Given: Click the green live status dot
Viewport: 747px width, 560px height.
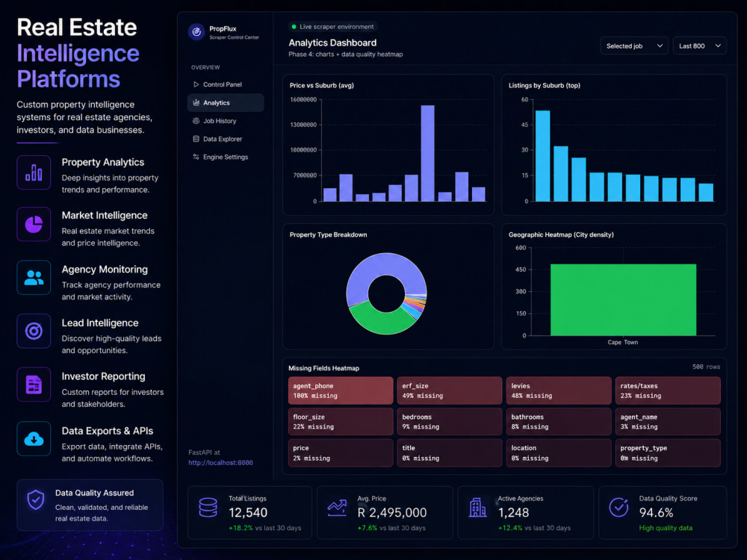Looking at the screenshot, I should [x=294, y=27].
